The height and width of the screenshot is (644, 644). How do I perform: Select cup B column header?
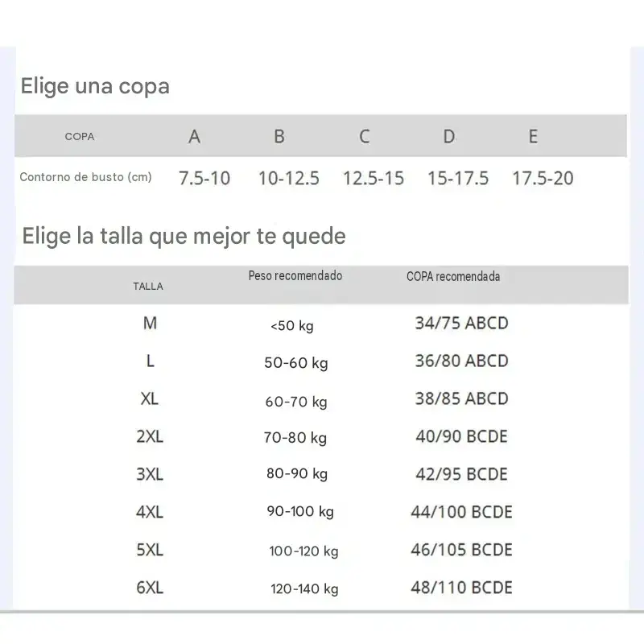coord(279,136)
